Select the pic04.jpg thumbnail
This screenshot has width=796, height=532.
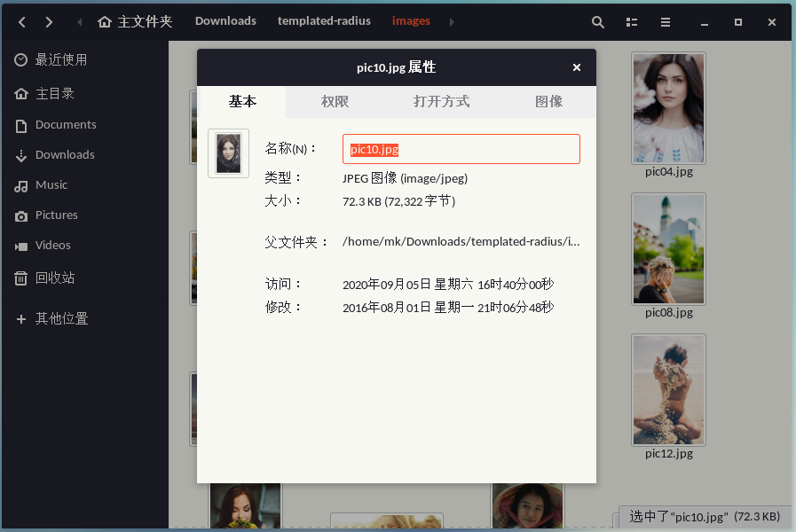(668, 108)
